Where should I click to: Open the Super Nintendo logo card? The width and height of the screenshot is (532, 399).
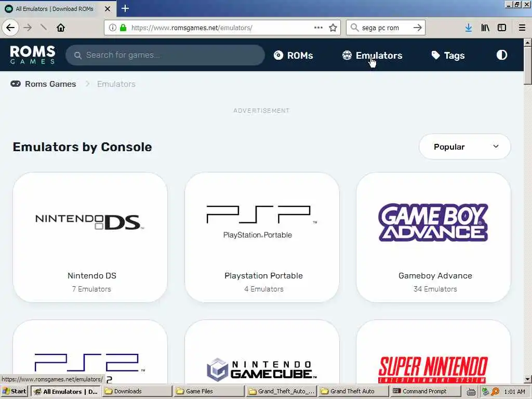point(433,352)
